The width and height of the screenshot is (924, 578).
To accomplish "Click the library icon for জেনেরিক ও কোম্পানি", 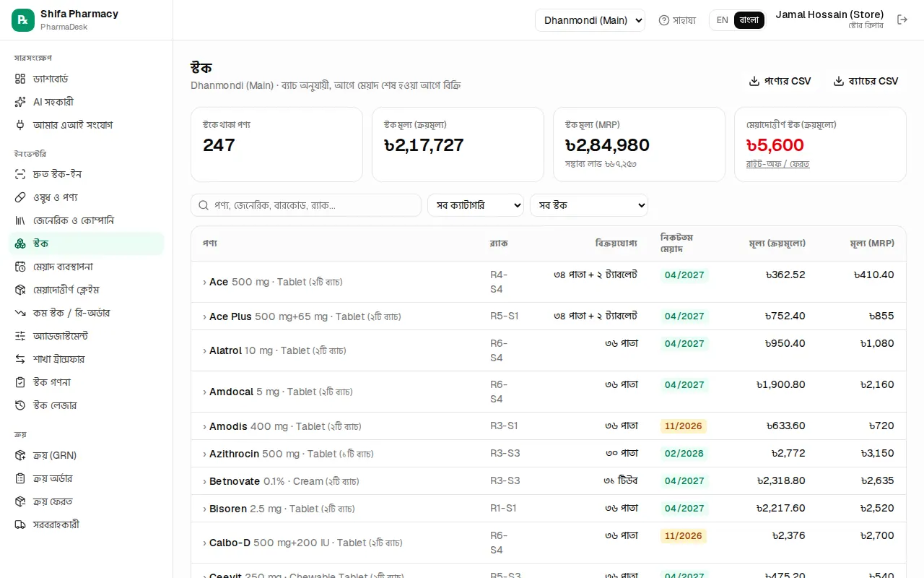I will coord(20,220).
